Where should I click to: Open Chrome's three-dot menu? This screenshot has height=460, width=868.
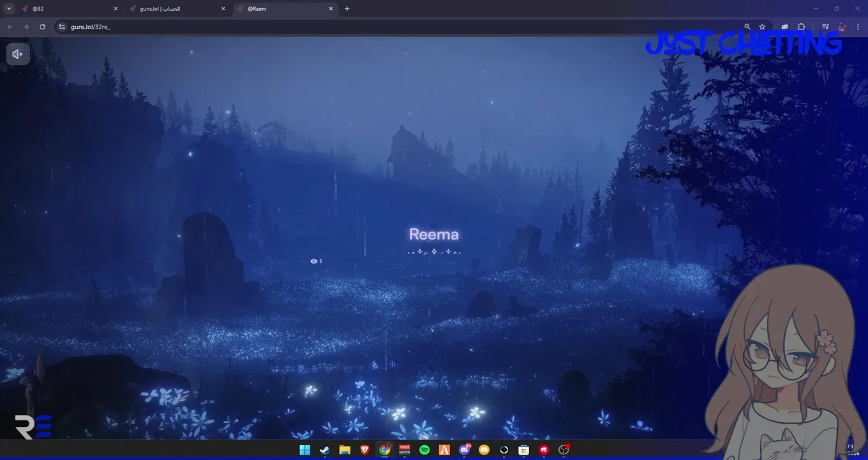(858, 27)
